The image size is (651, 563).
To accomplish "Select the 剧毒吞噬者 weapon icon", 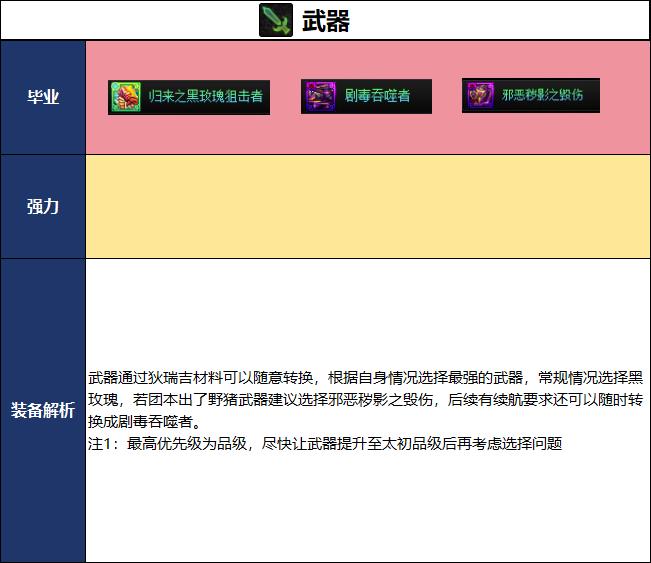I will coord(319,96).
